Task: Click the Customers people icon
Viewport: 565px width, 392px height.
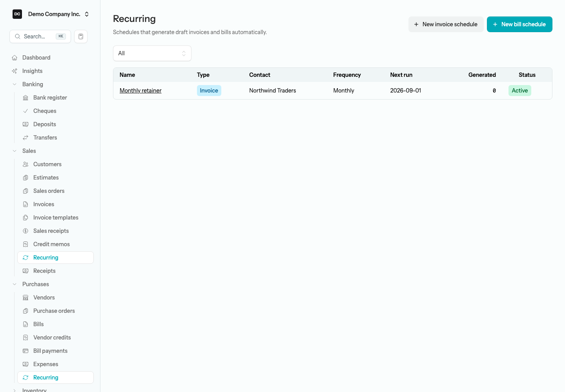Action: click(x=26, y=164)
